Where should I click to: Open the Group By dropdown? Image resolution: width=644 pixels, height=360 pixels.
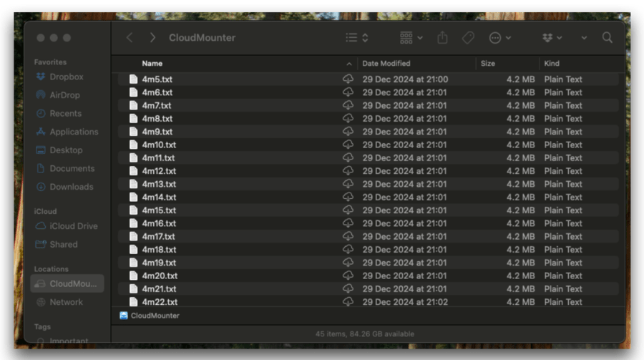pyautogui.click(x=411, y=38)
